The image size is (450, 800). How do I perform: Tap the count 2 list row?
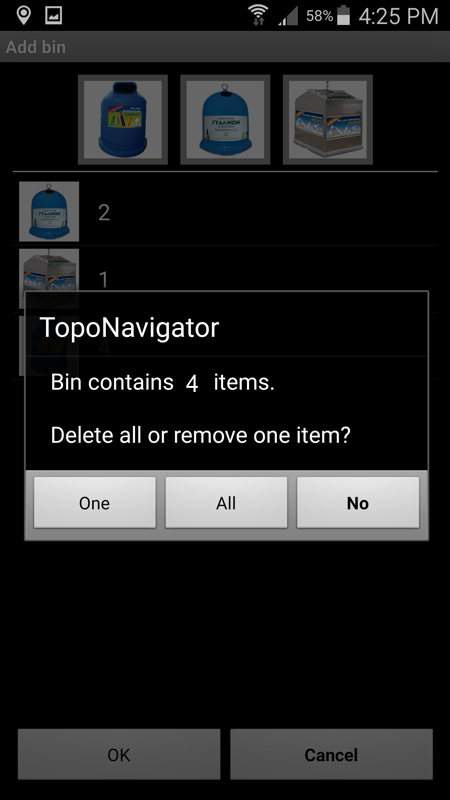tap(225, 211)
